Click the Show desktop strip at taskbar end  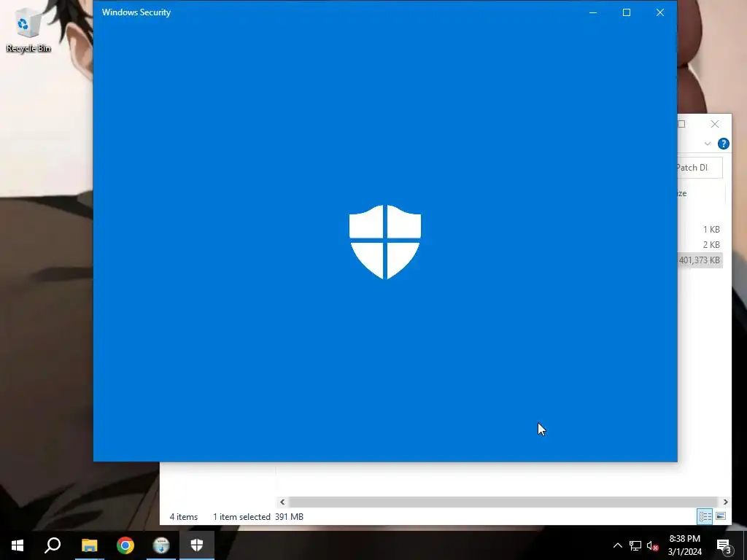745,545
